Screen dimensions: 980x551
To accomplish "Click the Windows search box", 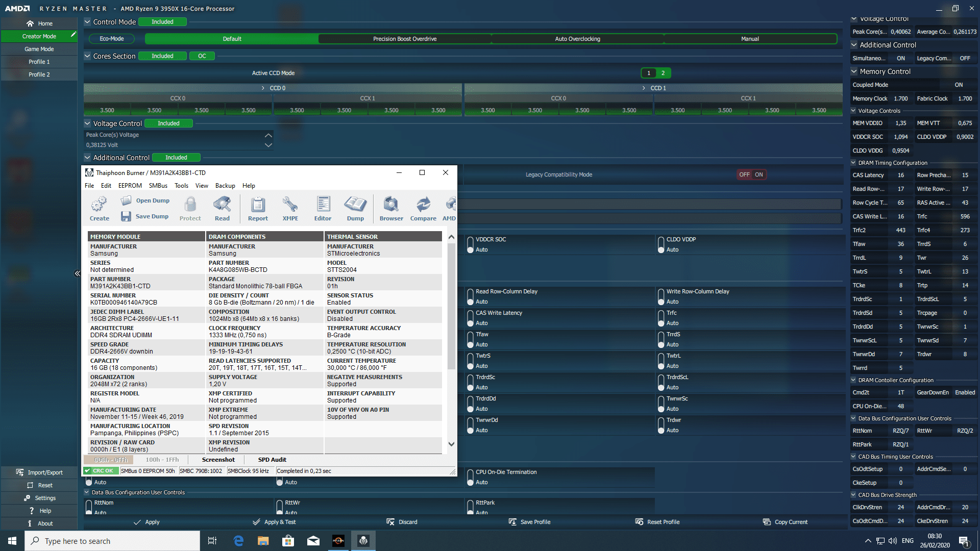I will (112, 541).
